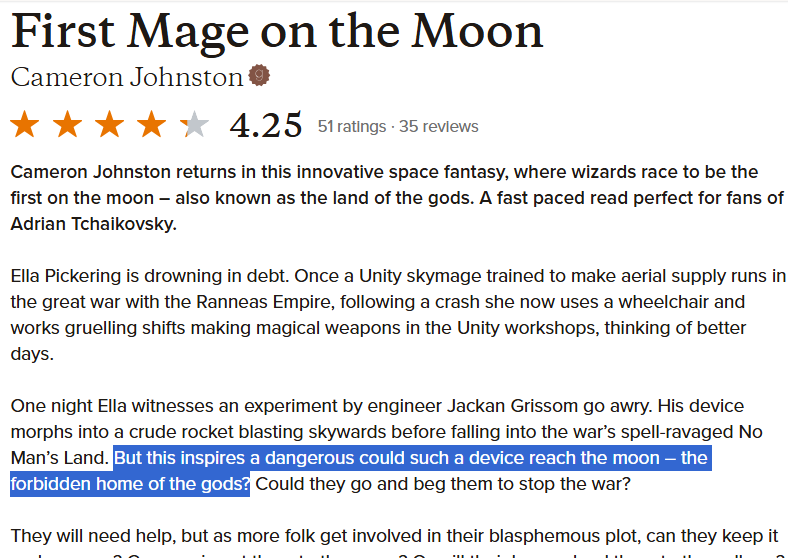The height and width of the screenshot is (558, 788).
Task: Click the paragraph starting 'One night Ella witnesses'
Action: coord(387,445)
